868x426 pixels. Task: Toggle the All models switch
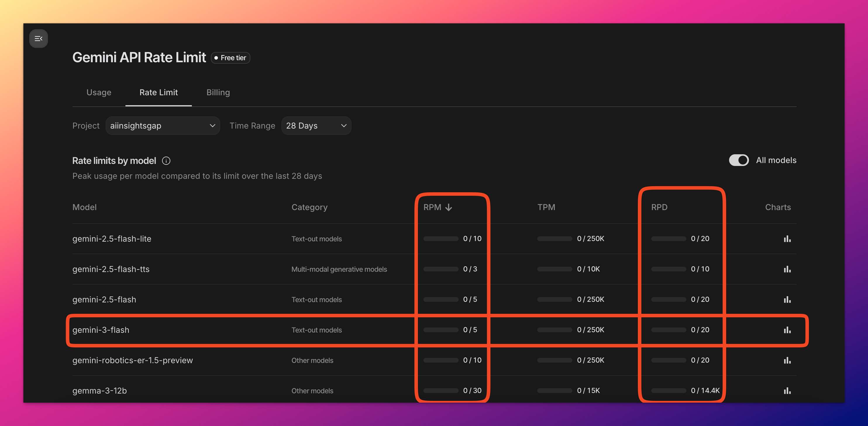[x=739, y=160]
